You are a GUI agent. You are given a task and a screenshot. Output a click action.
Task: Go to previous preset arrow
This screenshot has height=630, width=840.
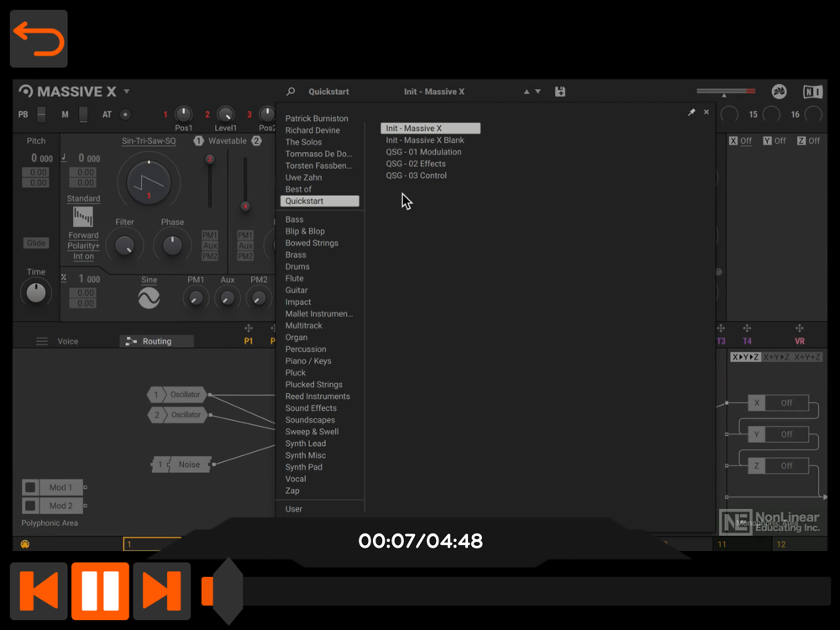click(x=527, y=92)
